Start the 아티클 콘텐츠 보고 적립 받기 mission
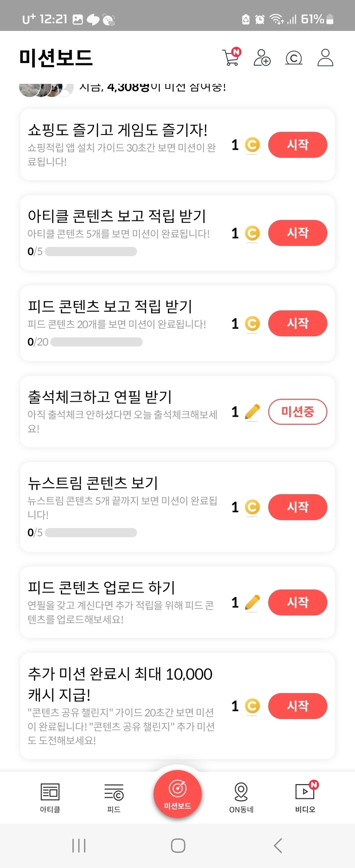The image size is (355, 868). click(297, 233)
